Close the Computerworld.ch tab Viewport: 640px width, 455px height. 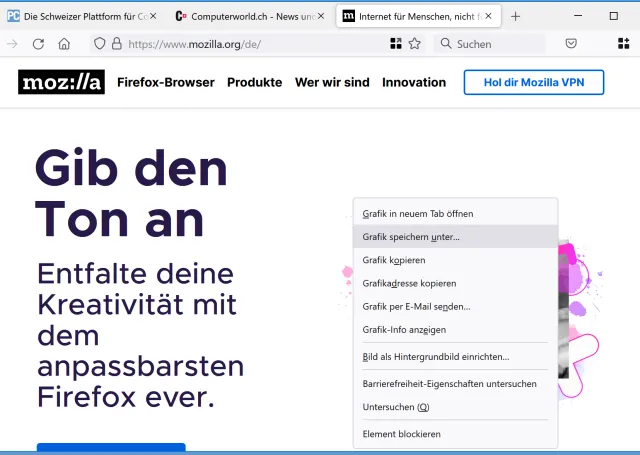pos(321,16)
